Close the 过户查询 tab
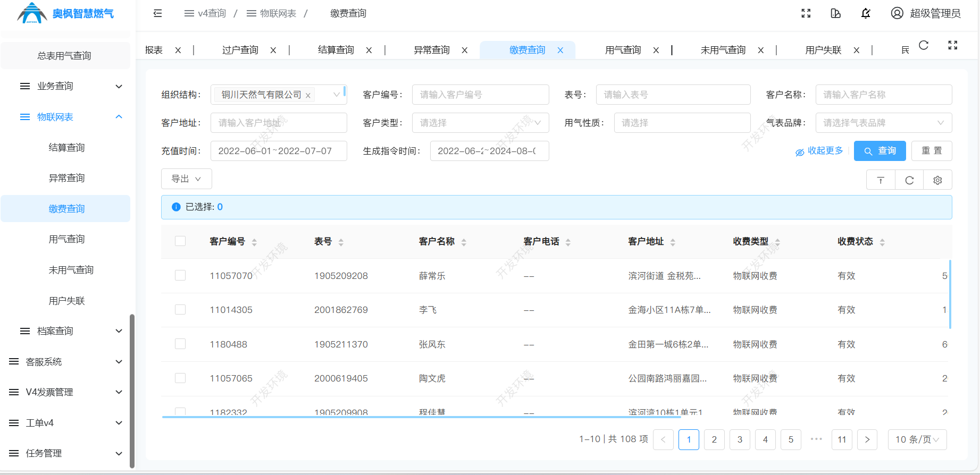 tap(273, 50)
